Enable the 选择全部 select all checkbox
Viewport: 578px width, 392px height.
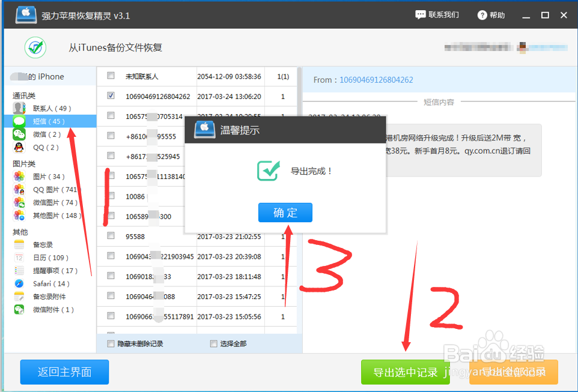coord(213,342)
